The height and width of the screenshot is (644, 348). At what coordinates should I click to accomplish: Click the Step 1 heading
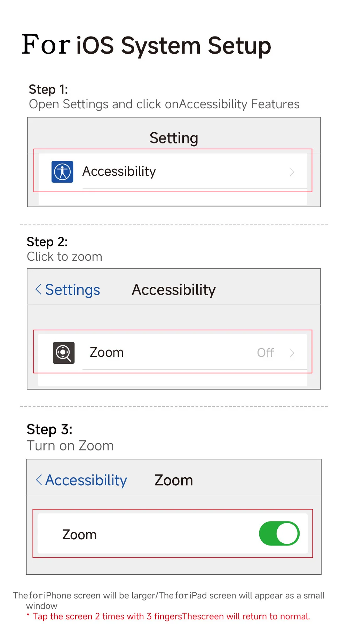pyautogui.click(x=48, y=89)
